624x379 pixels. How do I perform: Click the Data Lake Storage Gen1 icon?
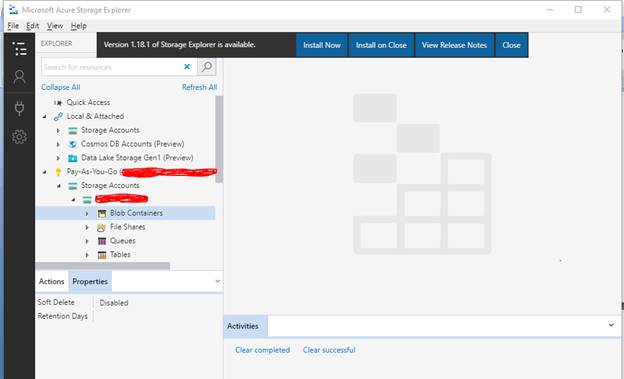tap(72, 158)
